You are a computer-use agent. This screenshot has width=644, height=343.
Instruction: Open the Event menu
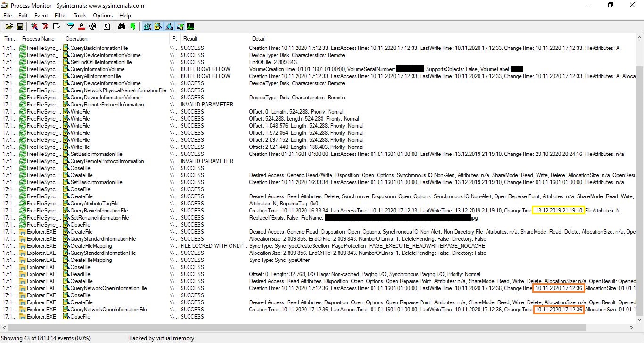coord(41,16)
